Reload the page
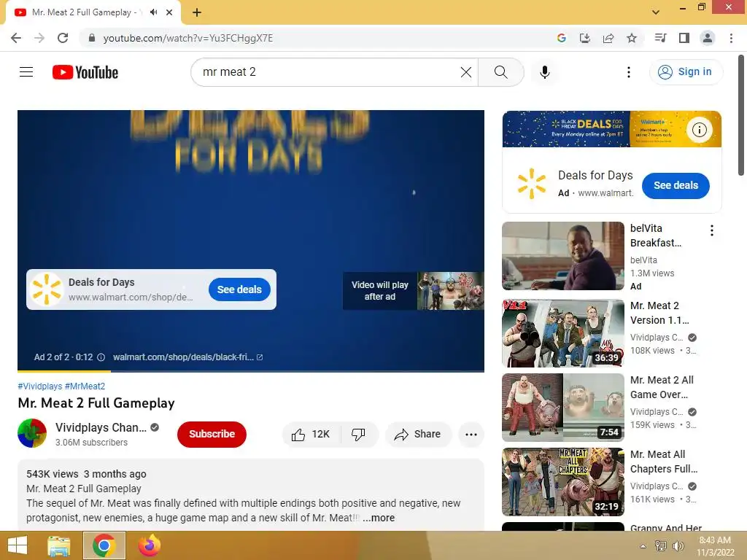 [63, 38]
